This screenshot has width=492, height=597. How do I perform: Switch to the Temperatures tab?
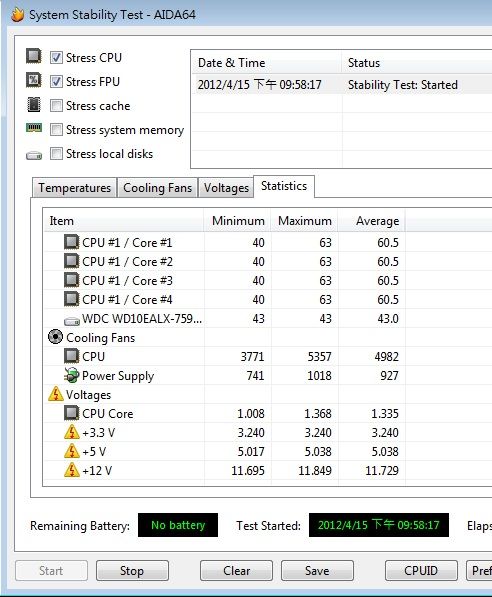[74, 188]
